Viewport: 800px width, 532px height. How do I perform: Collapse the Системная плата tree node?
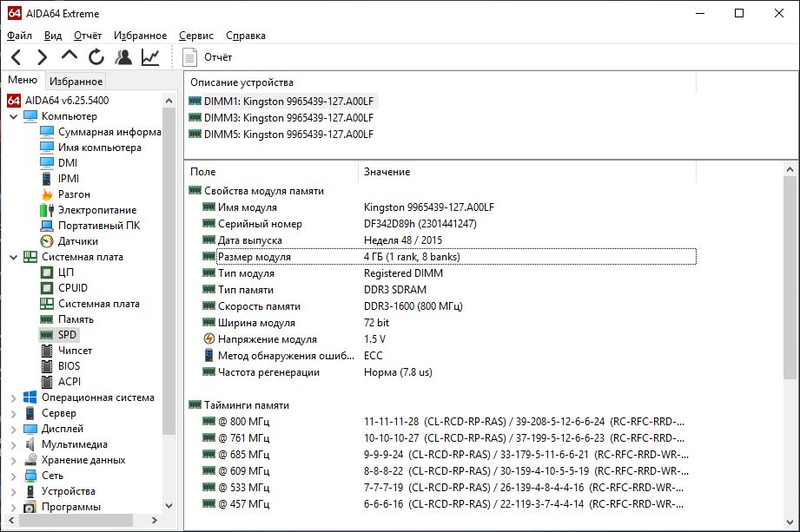(x=14, y=258)
